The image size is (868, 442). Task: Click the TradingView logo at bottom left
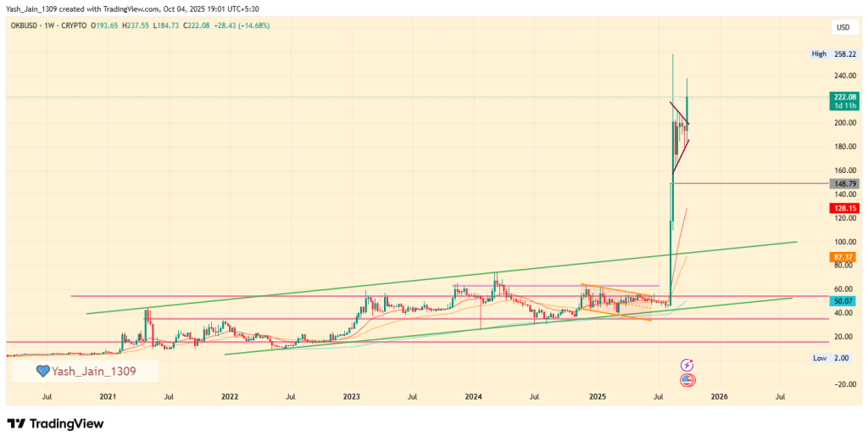pyautogui.click(x=55, y=423)
